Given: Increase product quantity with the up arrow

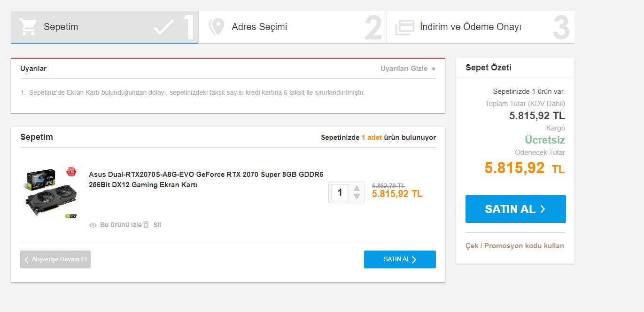Looking at the screenshot, I should (x=357, y=188).
